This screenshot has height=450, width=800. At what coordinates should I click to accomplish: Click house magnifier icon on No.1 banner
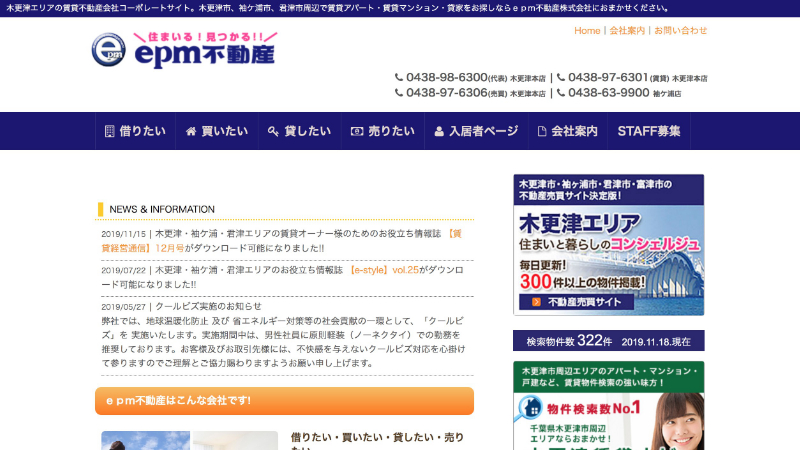(531, 407)
